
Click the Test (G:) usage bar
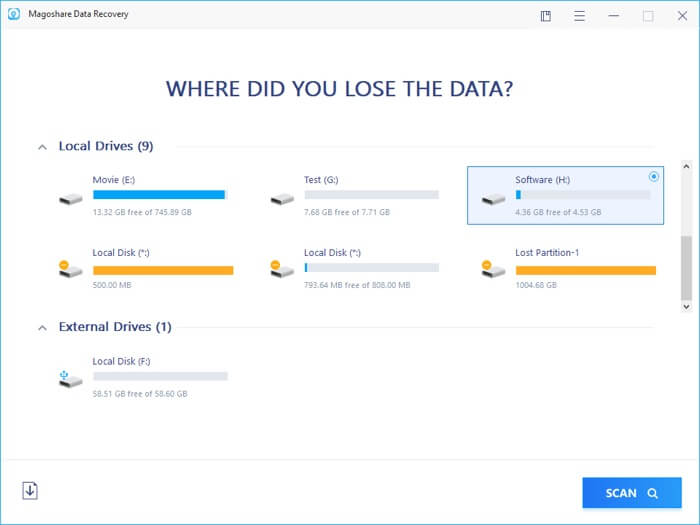coord(371,195)
